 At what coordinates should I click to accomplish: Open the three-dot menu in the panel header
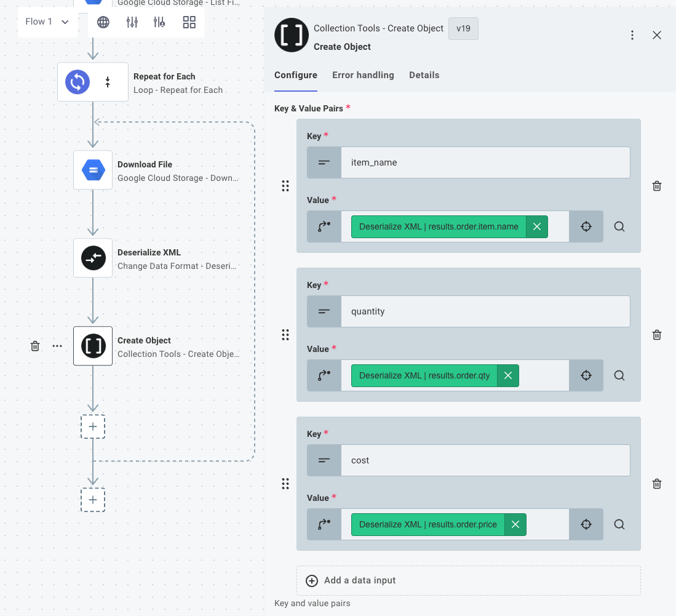tap(632, 35)
